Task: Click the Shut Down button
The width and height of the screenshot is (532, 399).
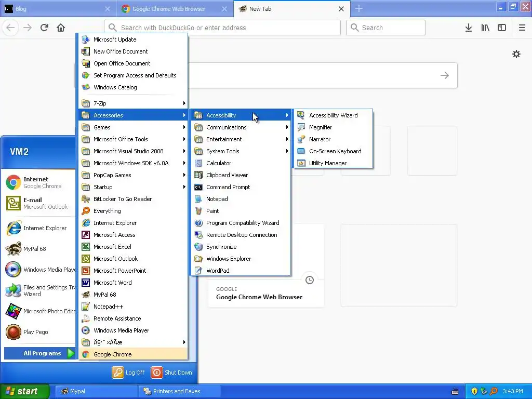Action: 171,372
